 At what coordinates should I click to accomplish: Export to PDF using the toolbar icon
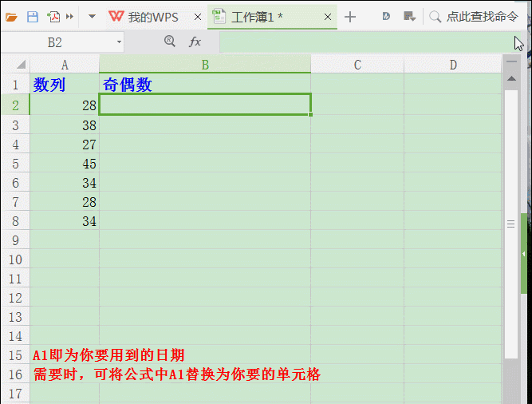[x=53, y=17]
